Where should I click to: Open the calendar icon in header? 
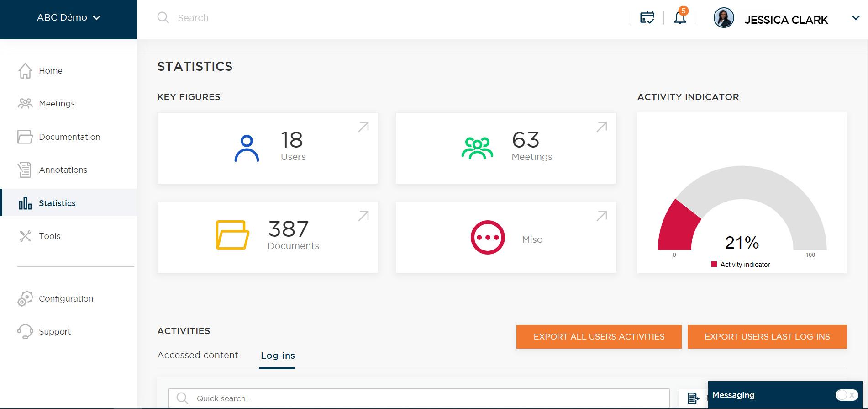coord(647,18)
